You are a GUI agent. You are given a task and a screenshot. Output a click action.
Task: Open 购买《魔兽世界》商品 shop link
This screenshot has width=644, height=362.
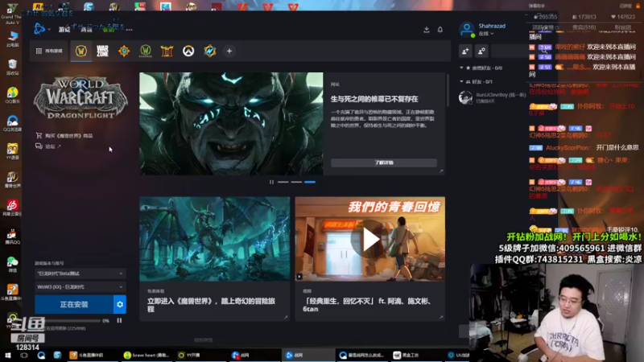[x=64, y=135]
